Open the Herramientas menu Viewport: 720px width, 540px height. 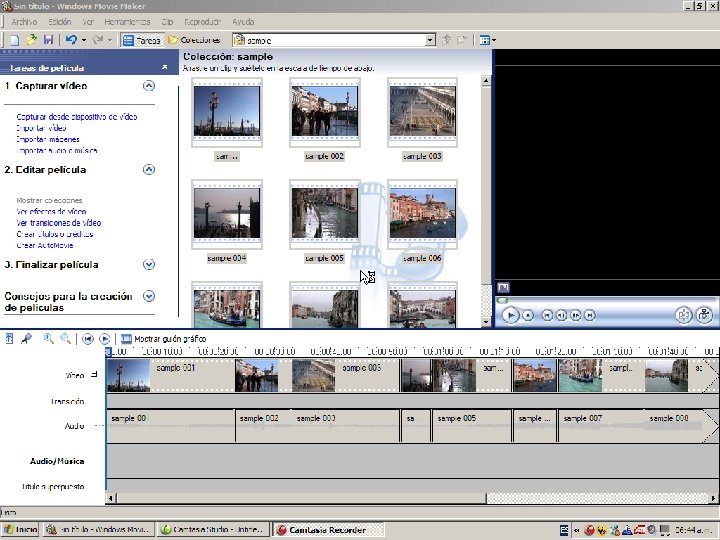128,21
